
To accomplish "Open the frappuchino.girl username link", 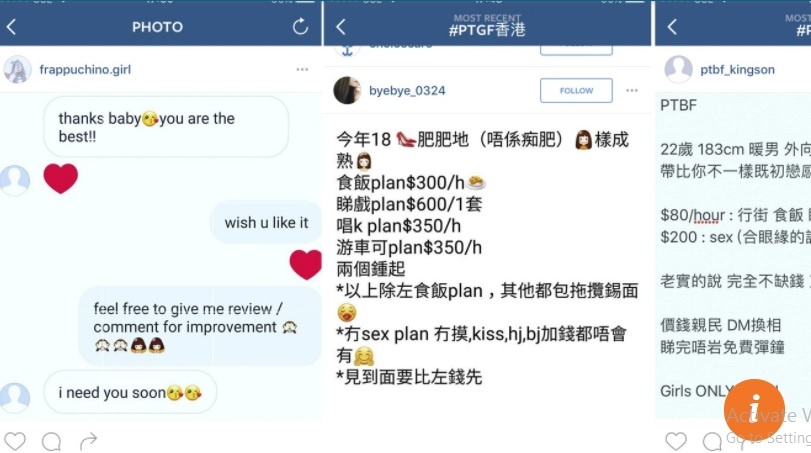I will pos(85,69).
